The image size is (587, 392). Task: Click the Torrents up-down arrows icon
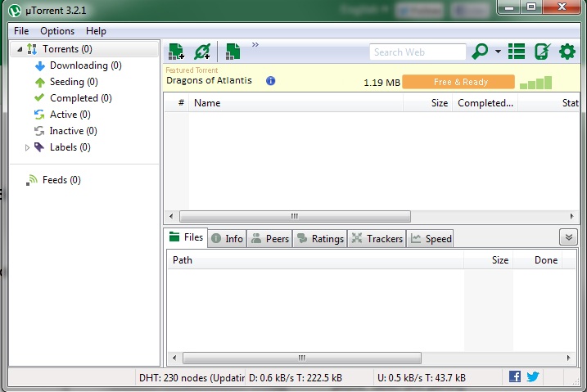pos(32,49)
